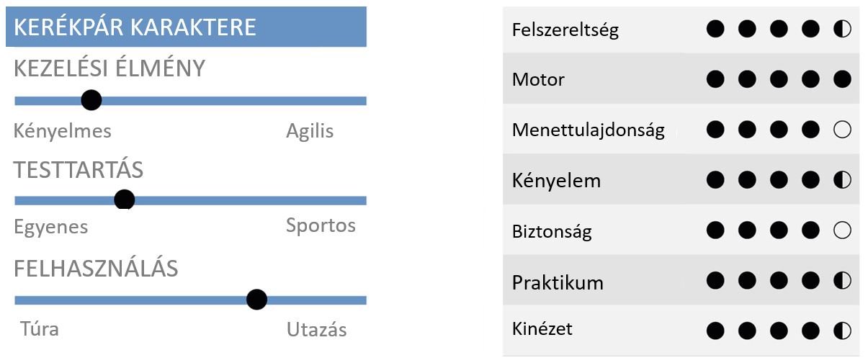Click the empty fifth dot for Menettulajdonság
868x363 pixels.
[x=842, y=130]
